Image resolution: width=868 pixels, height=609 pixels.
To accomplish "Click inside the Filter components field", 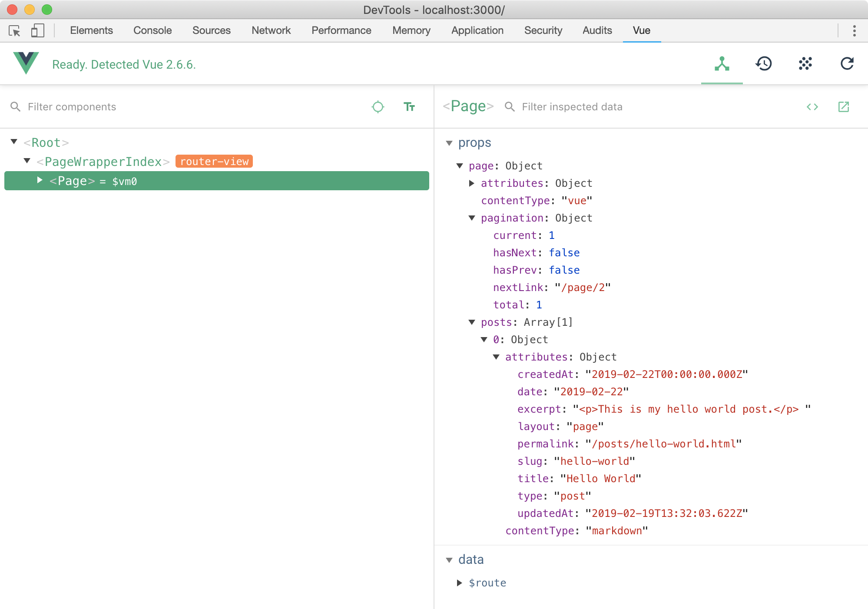I will coord(71,107).
